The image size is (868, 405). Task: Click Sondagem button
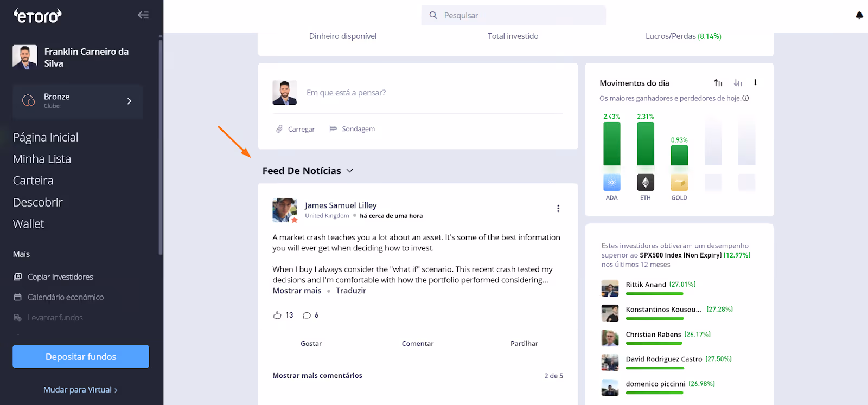pos(352,128)
